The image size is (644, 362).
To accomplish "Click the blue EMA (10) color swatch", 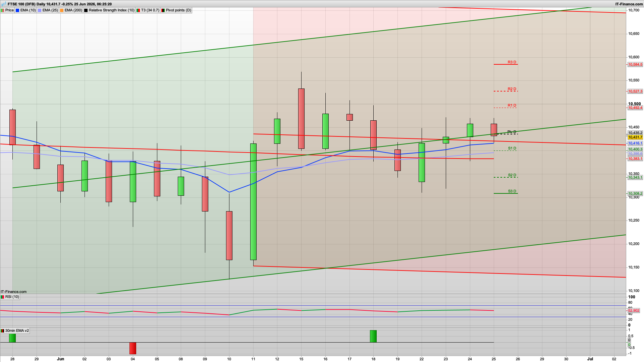I will 17,10.
